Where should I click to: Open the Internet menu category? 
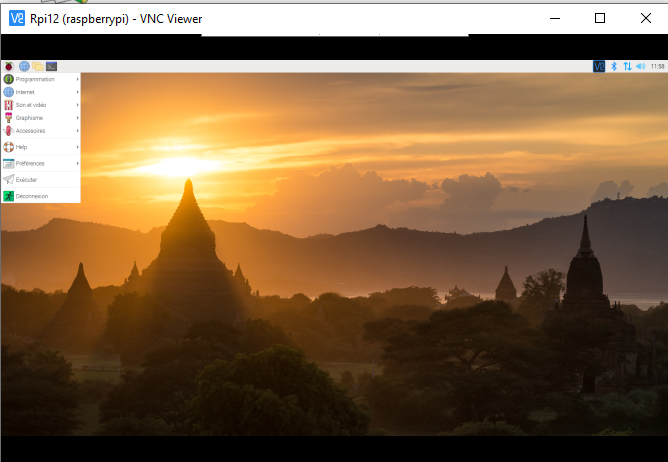pyautogui.click(x=25, y=92)
